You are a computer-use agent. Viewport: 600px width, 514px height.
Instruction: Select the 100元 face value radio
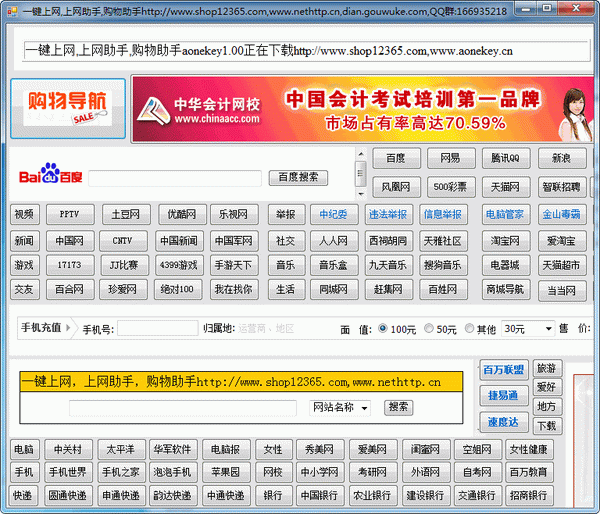click(383, 328)
